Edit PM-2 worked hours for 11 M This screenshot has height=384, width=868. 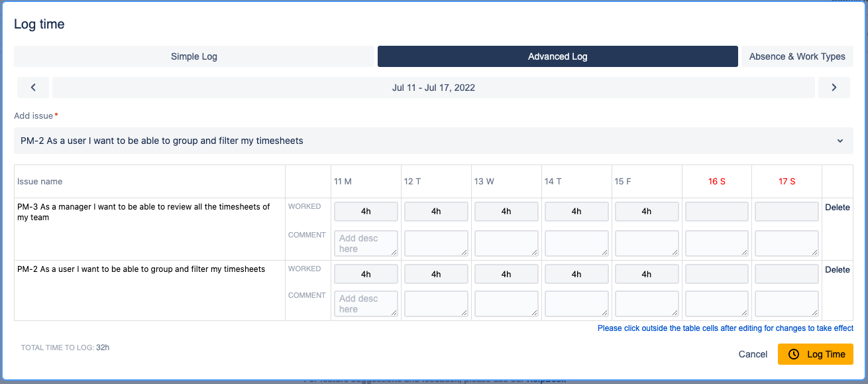[366, 274]
